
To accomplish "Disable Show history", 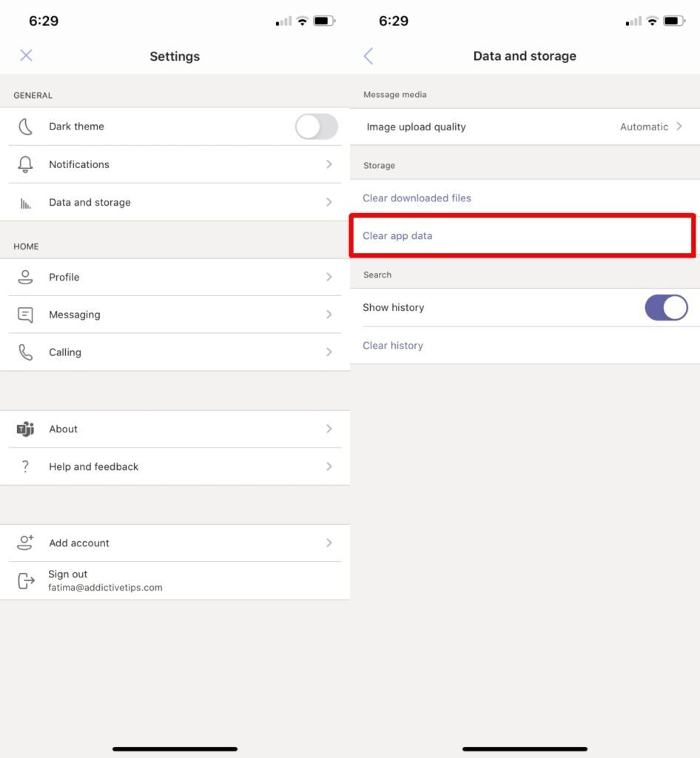I will click(666, 307).
